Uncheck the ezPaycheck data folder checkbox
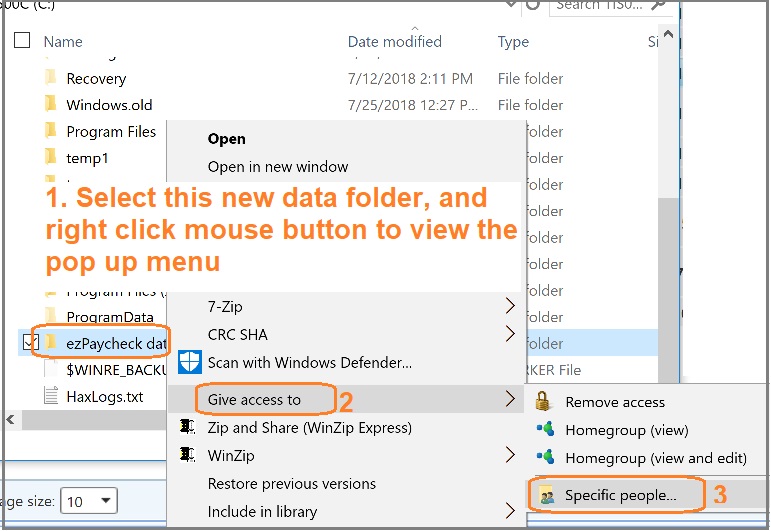The width and height of the screenshot is (771, 531). pos(30,342)
